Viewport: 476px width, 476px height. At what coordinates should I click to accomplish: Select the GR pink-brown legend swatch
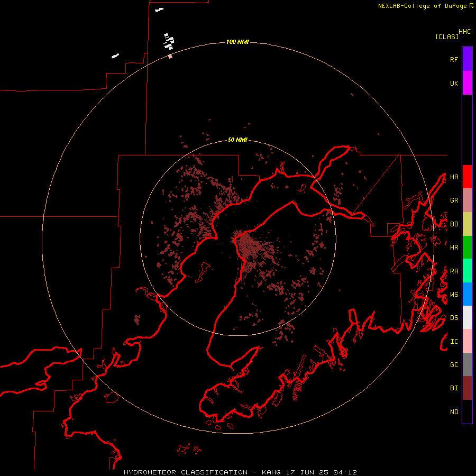pos(467,200)
